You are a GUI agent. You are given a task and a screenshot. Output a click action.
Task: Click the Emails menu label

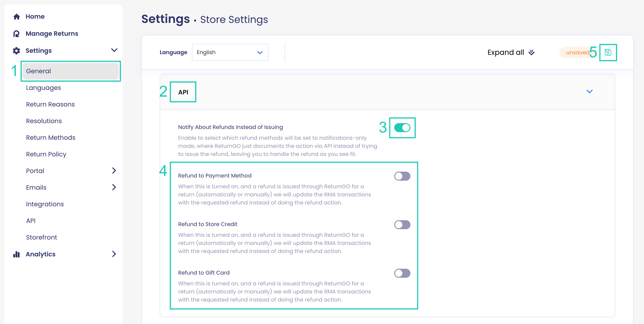[36, 188]
